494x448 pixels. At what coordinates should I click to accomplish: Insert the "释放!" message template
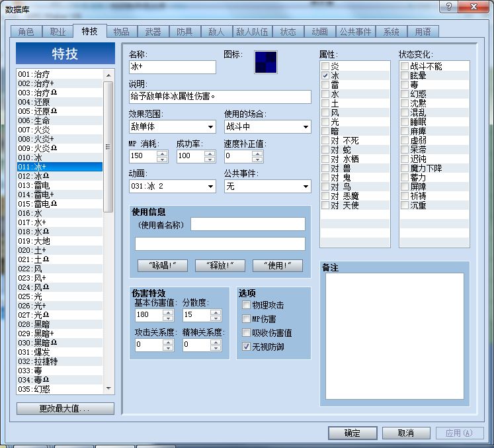coord(220,265)
